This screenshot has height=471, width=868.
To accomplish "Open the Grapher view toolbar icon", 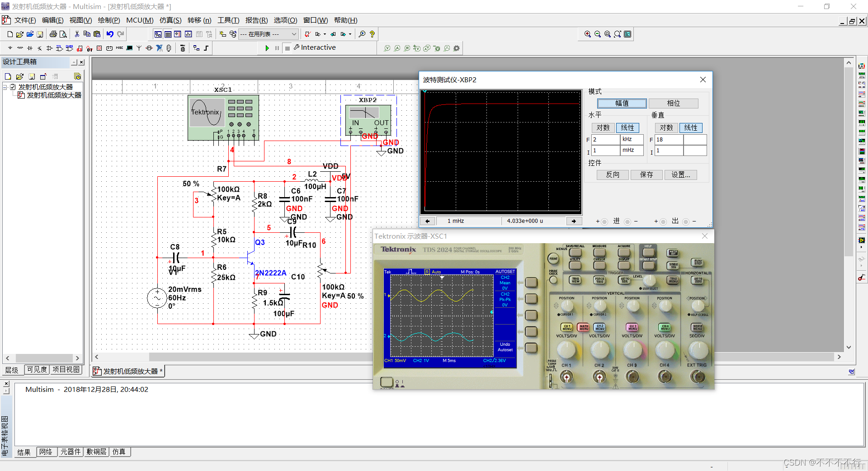I will tap(188, 34).
